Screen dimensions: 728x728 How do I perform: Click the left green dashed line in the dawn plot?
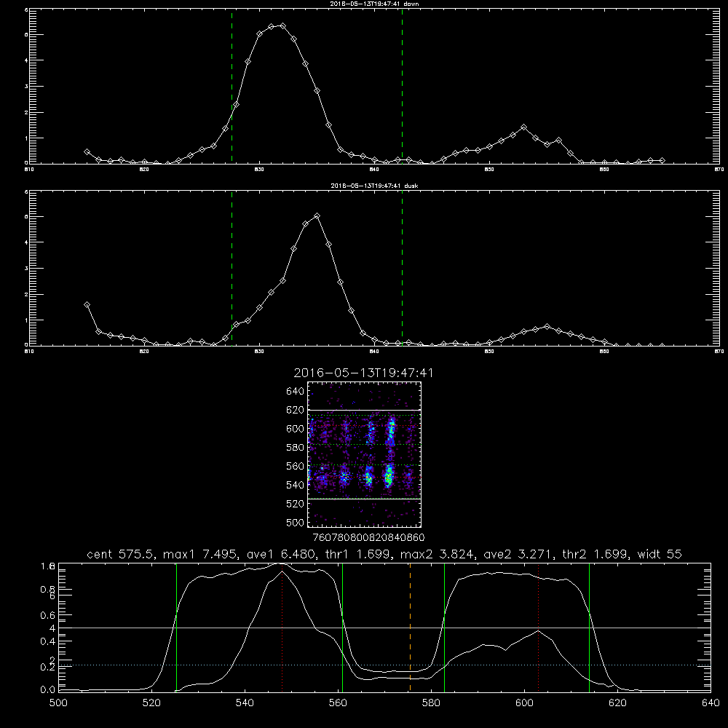232,86
